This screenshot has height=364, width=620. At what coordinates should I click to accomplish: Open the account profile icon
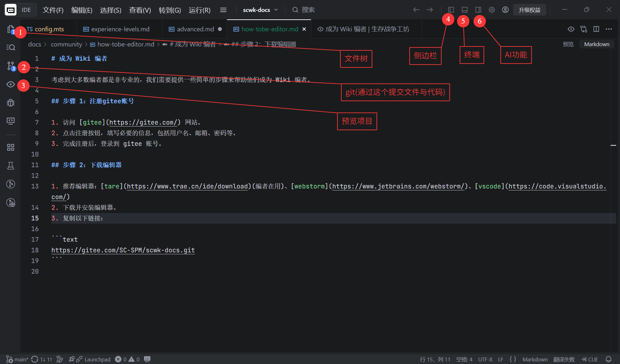tap(505, 10)
